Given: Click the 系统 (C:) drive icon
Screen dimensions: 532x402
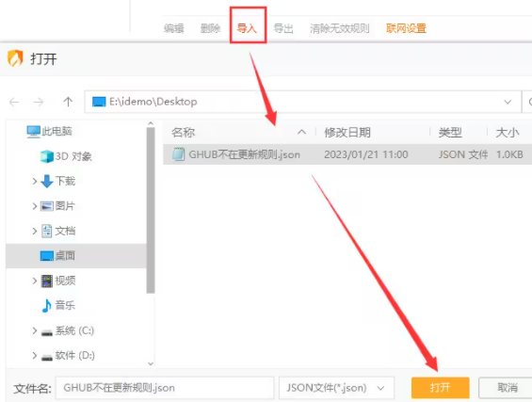Looking at the screenshot, I should [47, 332].
